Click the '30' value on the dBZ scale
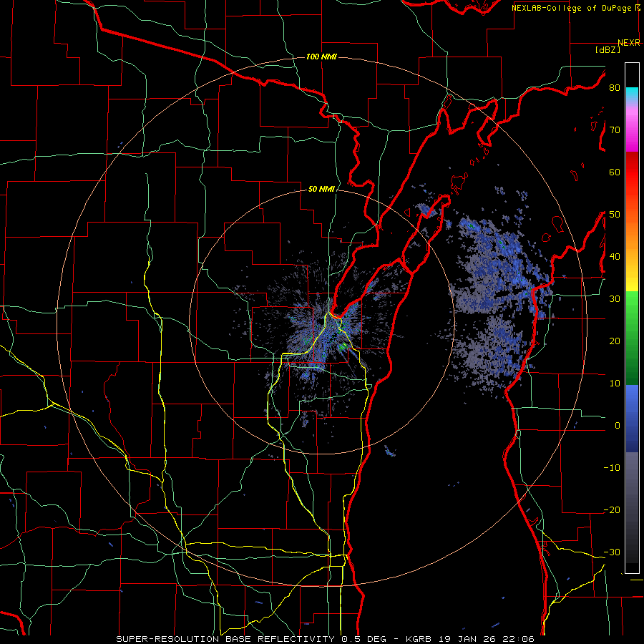 coord(615,298)
